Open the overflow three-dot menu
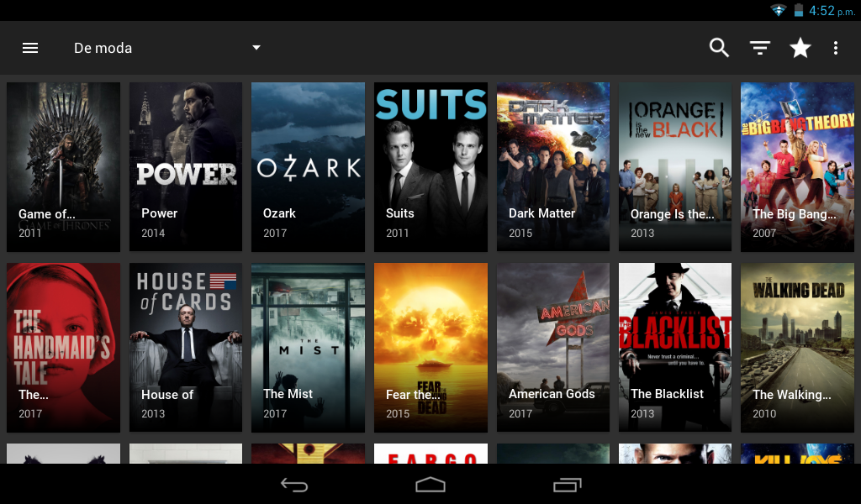 (837, 48)
